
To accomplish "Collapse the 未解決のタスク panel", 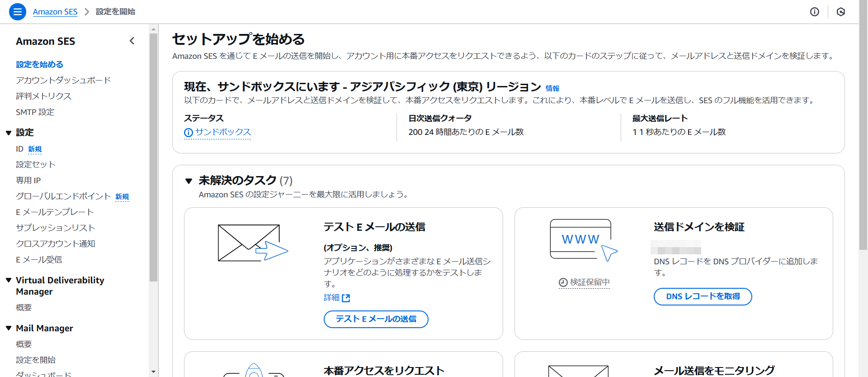I will 189,181.
